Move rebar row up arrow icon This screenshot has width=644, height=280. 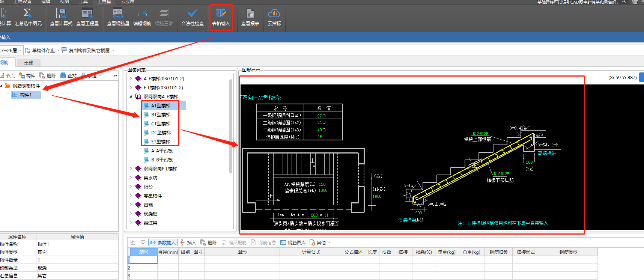tap(133, 242)
